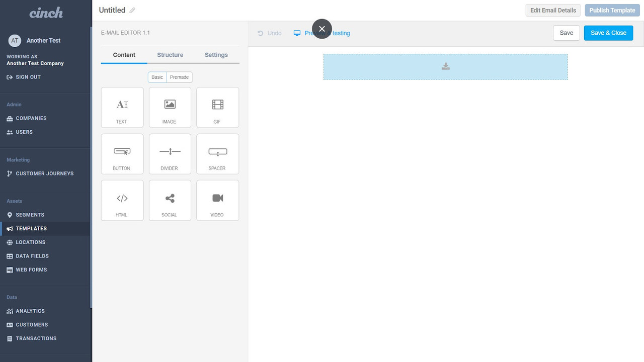Click Publish Template
644x362 pixels.
612,10
